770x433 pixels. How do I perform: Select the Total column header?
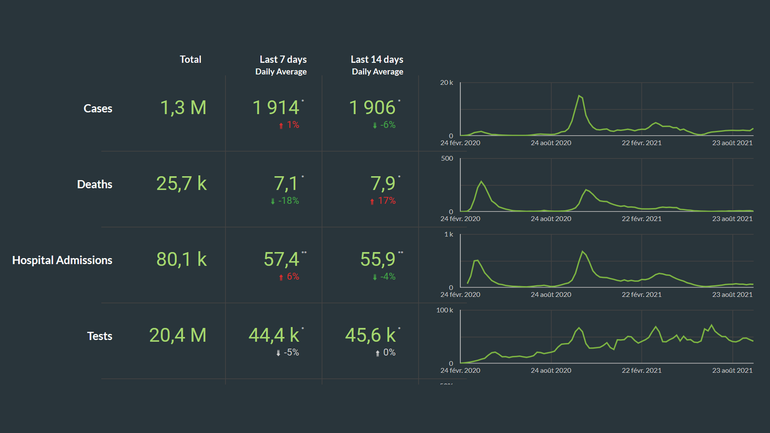190,60
